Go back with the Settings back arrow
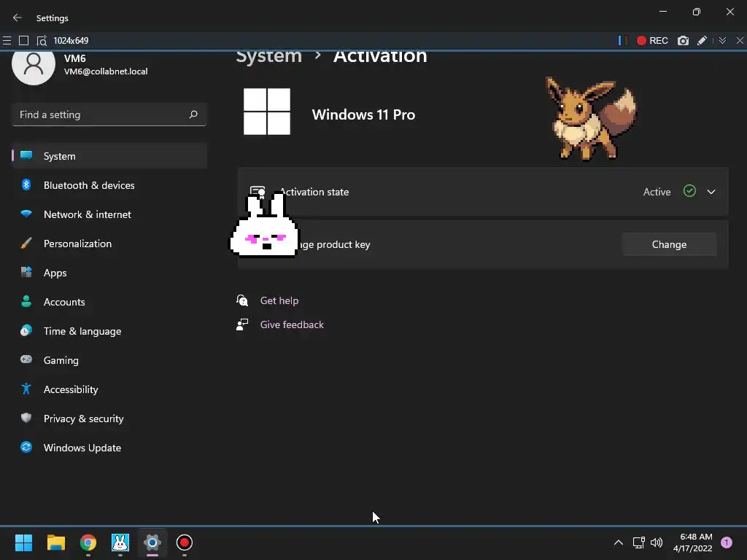Image resolution: width=747 pixels, height=560 pixels. click(18, 17)
